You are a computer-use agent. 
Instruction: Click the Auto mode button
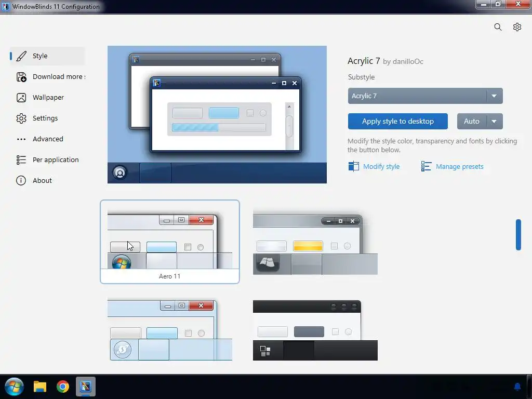472,121
